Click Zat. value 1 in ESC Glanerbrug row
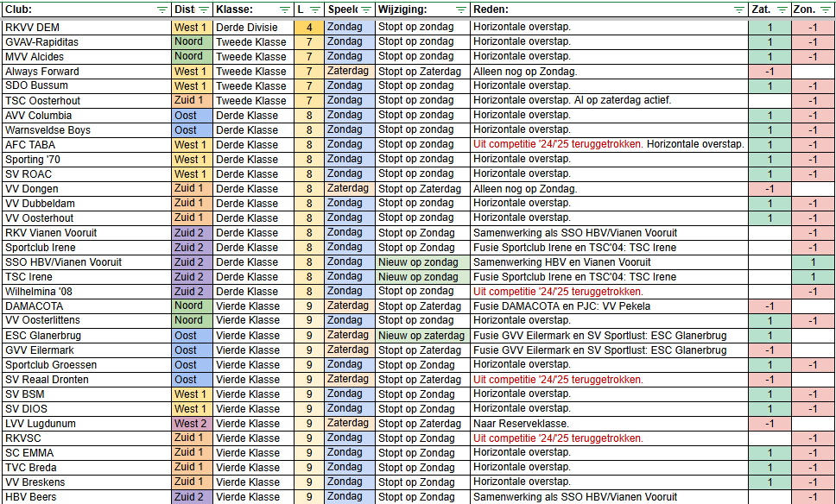 pyautogui.click(x=769, y=336)
